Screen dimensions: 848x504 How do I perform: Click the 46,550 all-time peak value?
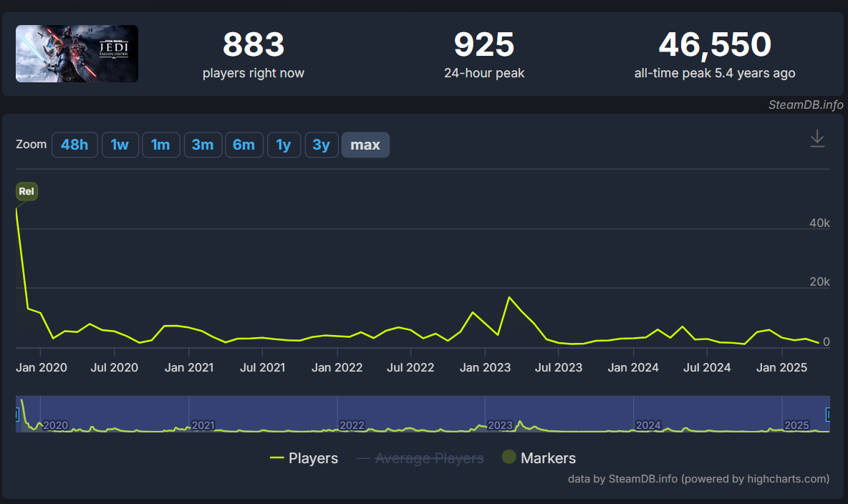pos(714,44)
